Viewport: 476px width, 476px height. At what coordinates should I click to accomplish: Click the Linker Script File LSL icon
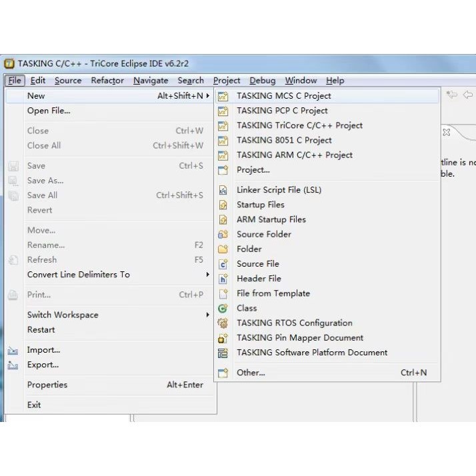click(223, 190)
